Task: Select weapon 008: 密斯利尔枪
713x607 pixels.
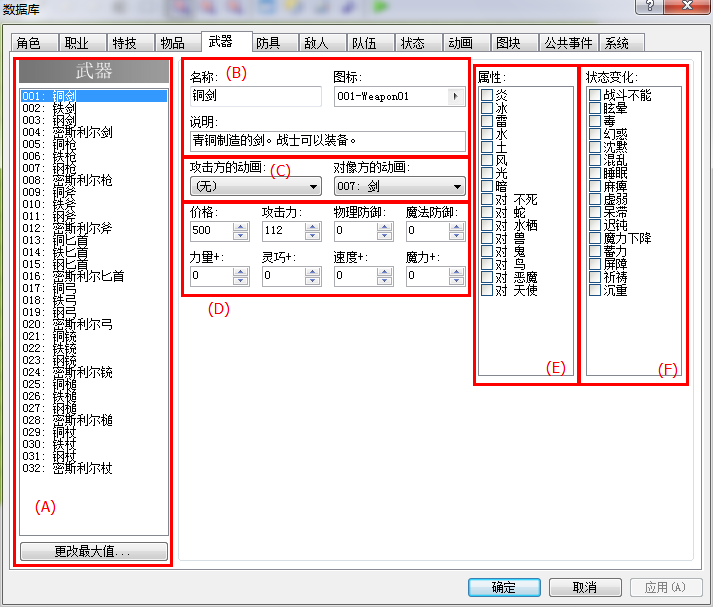Action: (94, 180)
